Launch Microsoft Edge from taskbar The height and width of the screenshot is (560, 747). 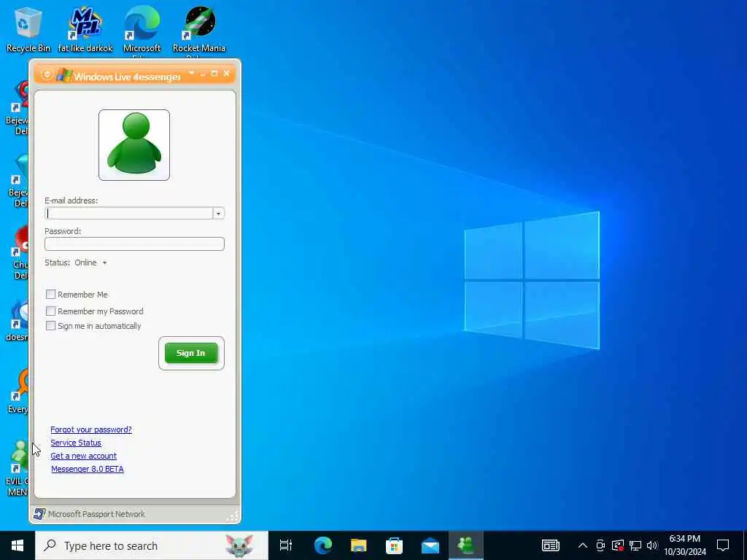pos(322,545)
